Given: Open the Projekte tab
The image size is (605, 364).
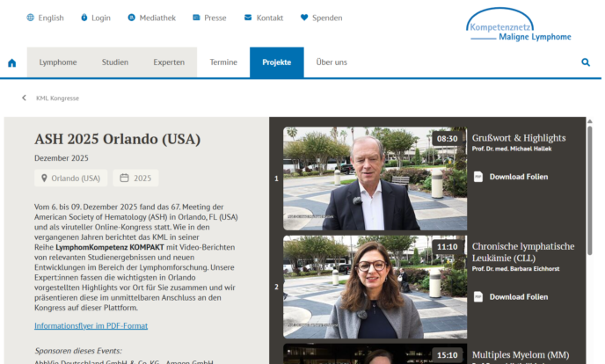Looking at the screenshot, I should (276, 62).
